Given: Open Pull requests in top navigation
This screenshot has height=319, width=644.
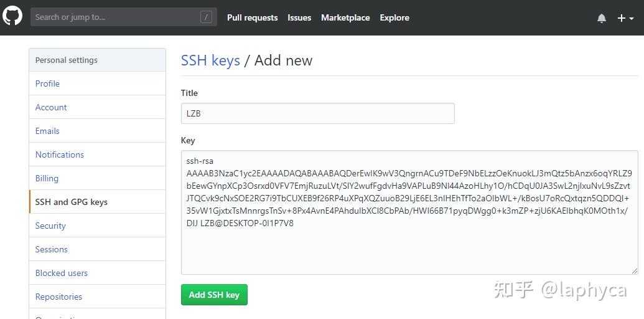Looking at the screenshot, I should (x=252, y=17).
